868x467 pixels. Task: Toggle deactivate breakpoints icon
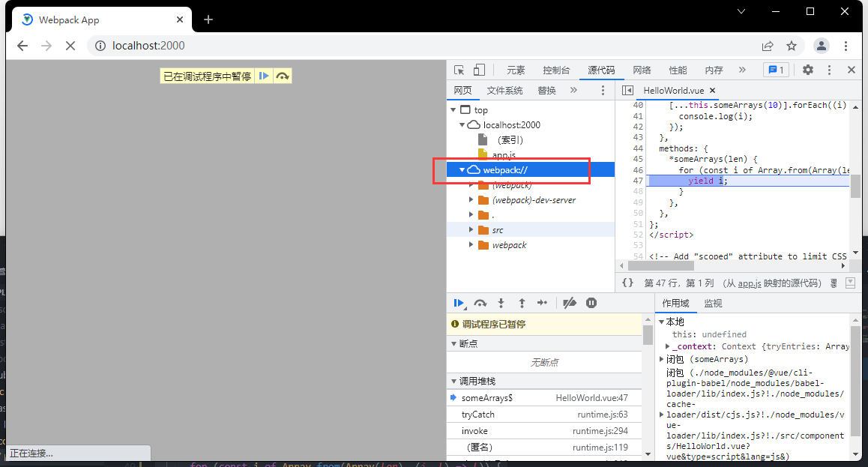point(569,303)
